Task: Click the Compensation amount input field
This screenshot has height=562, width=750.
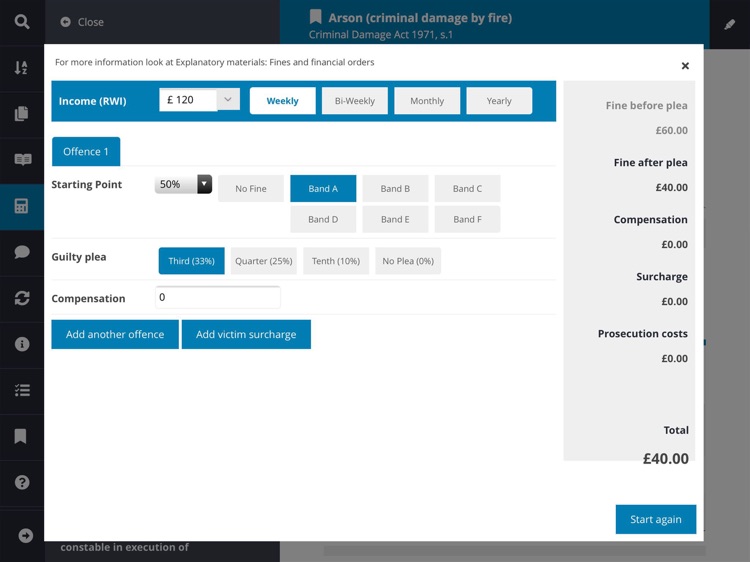Action: coord(218,297)
